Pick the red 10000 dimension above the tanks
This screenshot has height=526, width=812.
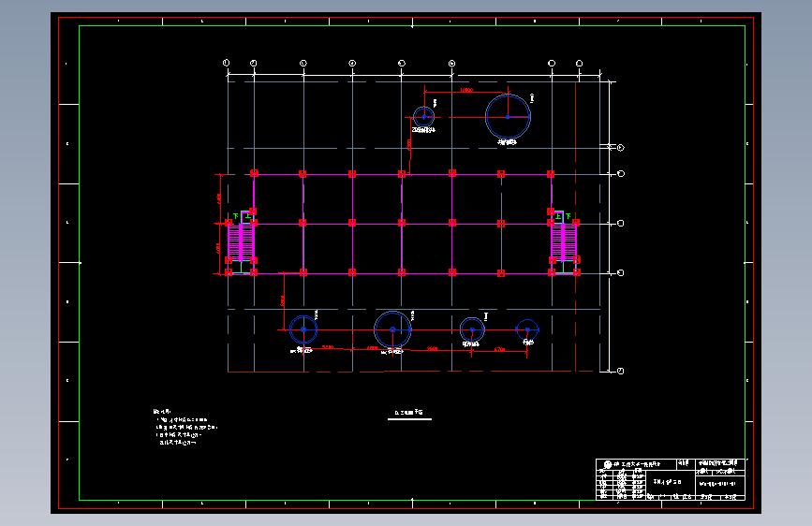(466, 90)
